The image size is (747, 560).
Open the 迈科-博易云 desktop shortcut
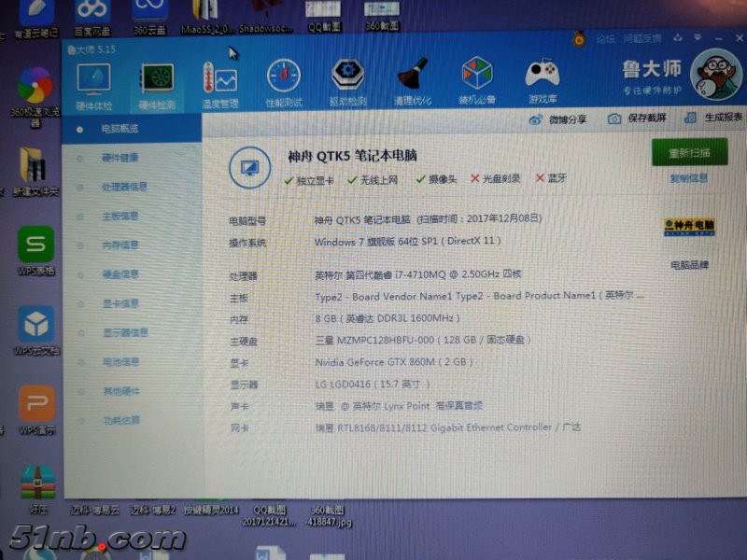pos(95,511)
